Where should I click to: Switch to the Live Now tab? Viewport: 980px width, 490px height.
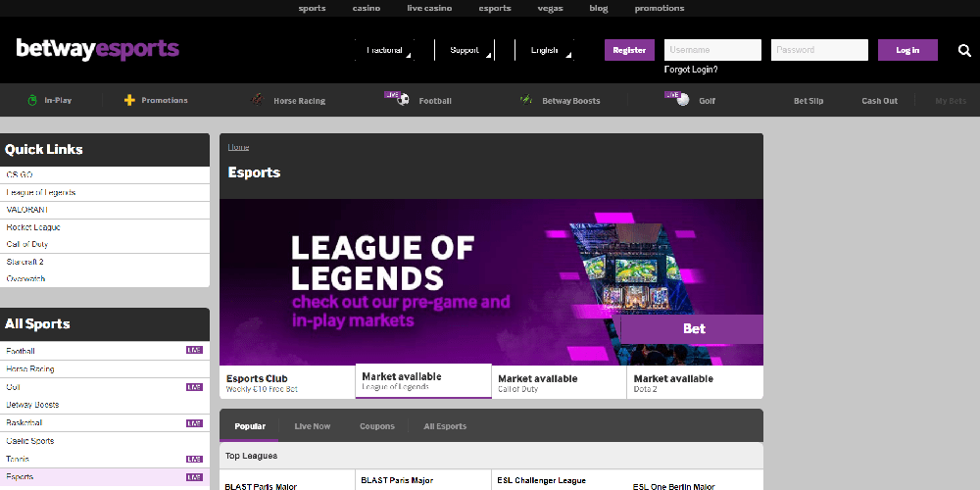313,426
